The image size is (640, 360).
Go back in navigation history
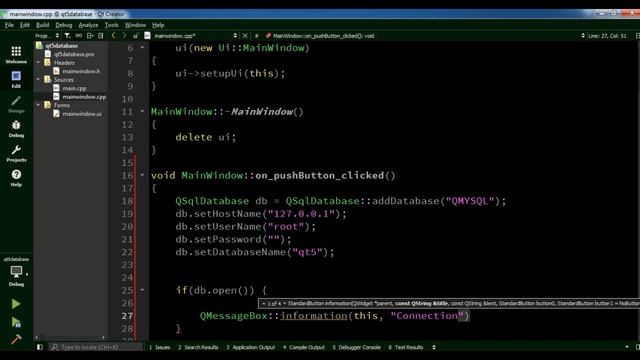[113, 36]
